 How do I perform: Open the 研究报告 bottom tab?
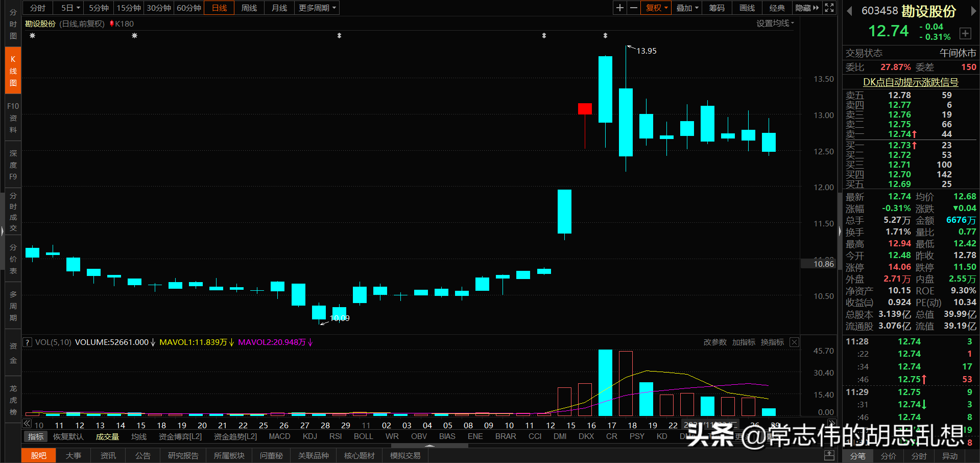click(183, 455)
